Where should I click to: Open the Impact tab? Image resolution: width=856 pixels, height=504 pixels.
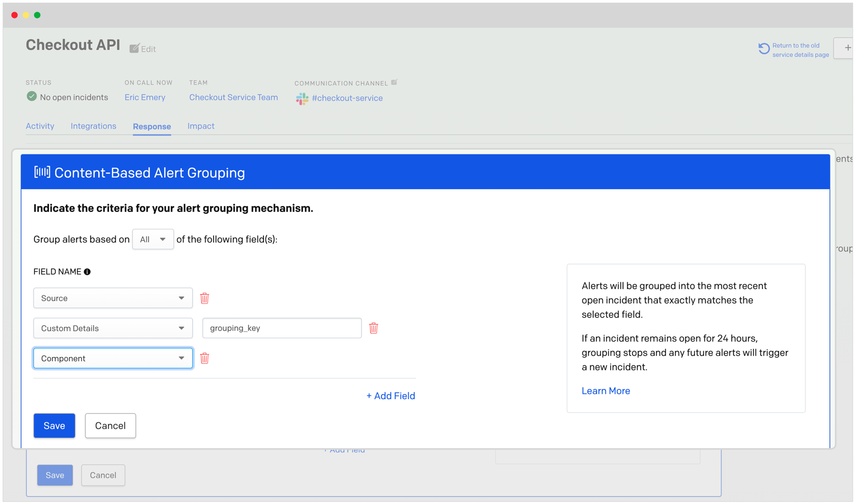(x=201, y=126)
